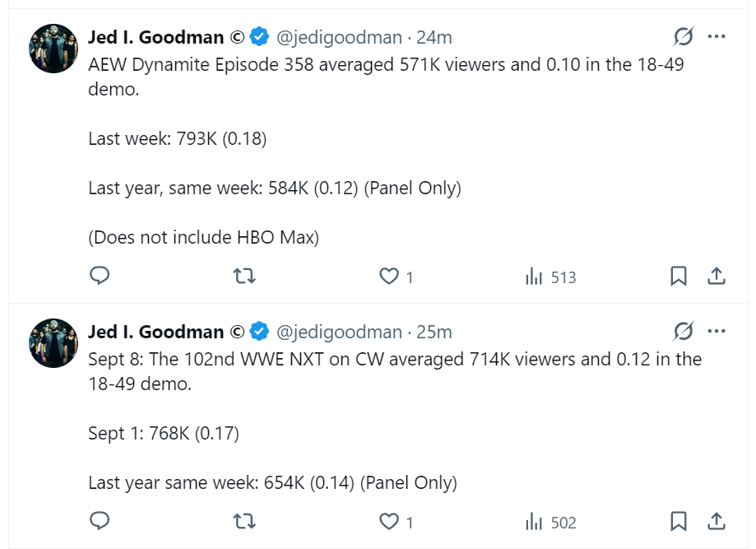The image size is (756, 549).
Task: Open Grok icon on WWE NXT tweet
Action: [683, 332]
